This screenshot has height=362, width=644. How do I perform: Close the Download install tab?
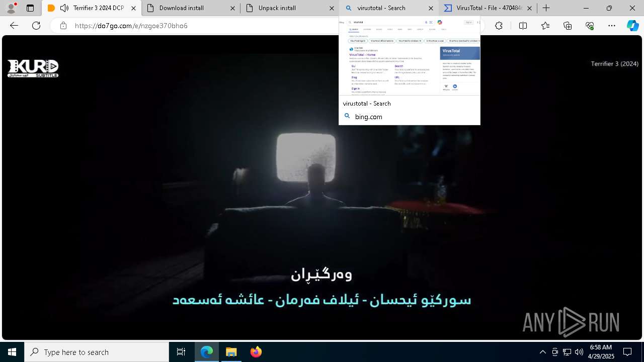[232, 8]
